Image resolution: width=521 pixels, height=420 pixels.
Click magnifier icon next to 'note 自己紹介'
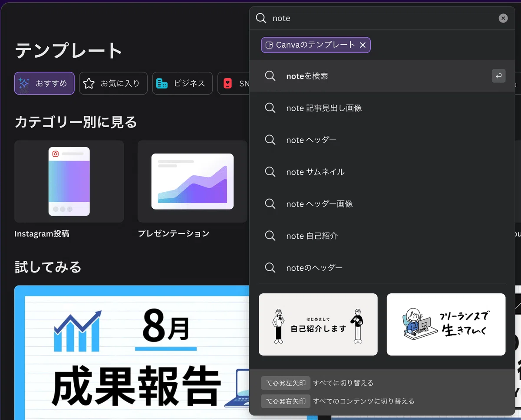point(270,236)
